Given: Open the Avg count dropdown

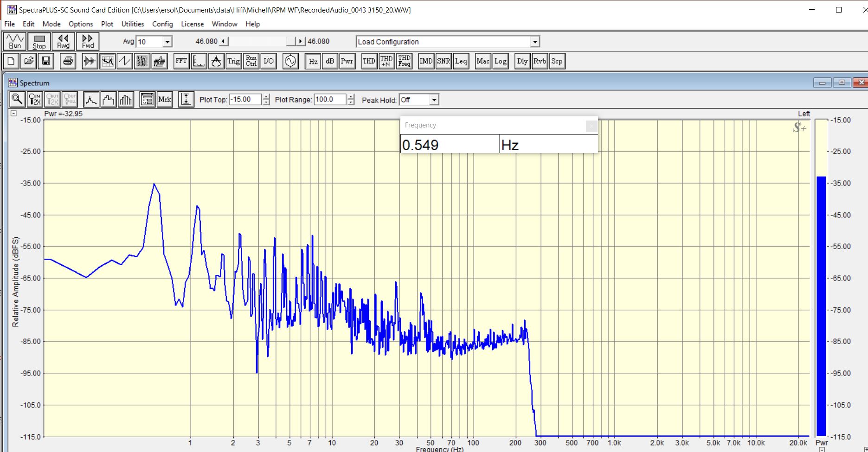Looking at the screenshot, I should pos(167,42).
